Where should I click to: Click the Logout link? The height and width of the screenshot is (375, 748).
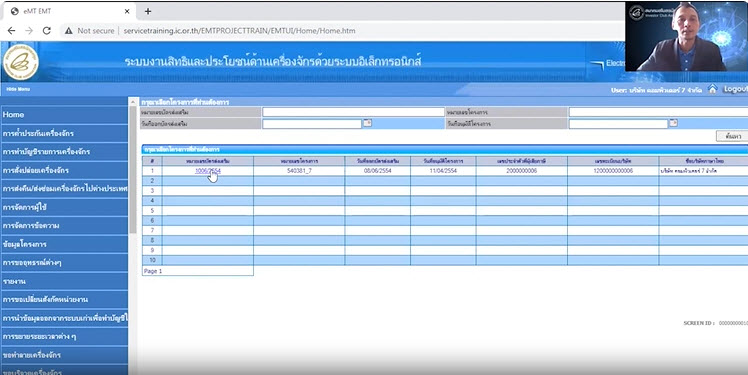click(735, 89)
